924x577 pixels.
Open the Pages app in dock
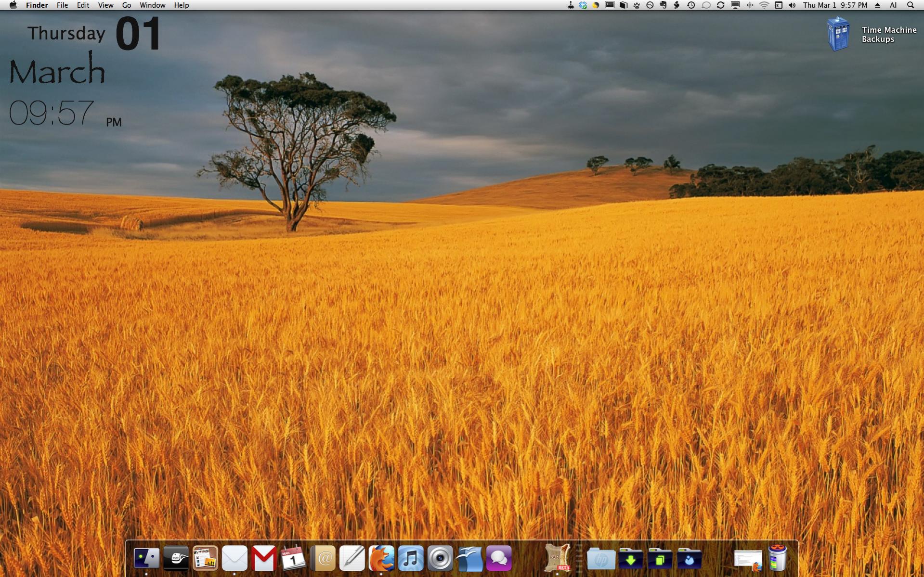tap(205, 558)
